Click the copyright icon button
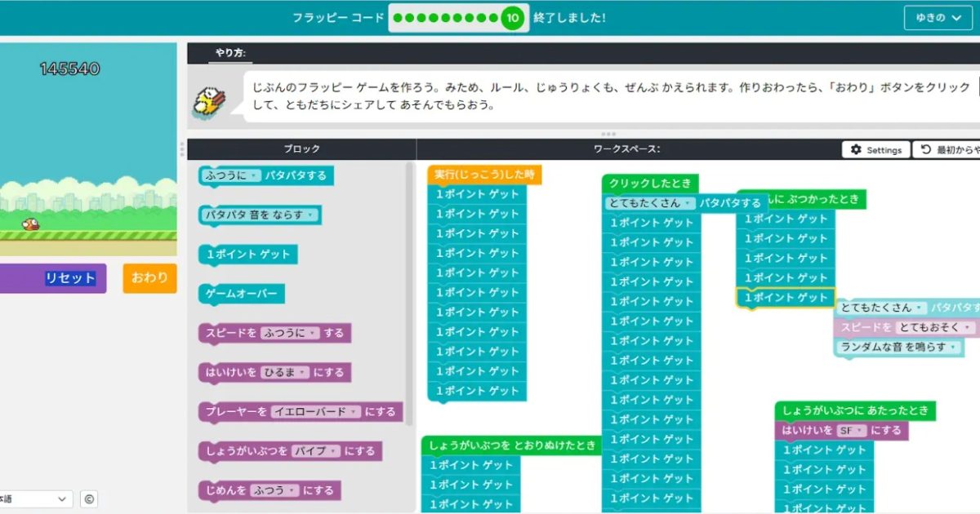The height and width of the screenshot is (514, 980). click(89, 499)
